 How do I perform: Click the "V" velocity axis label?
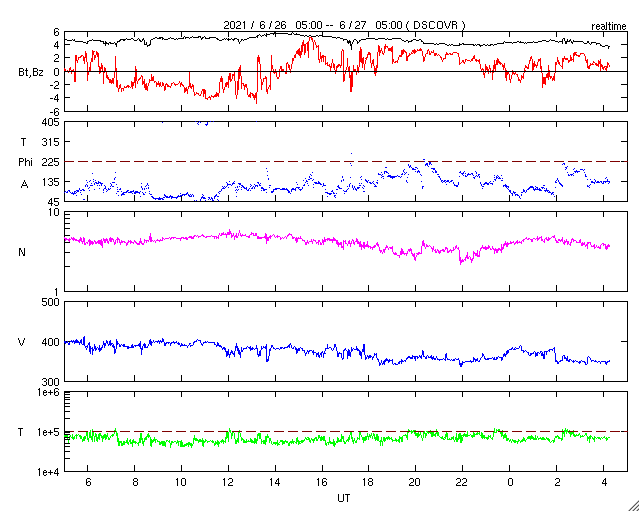coord(22,342)
